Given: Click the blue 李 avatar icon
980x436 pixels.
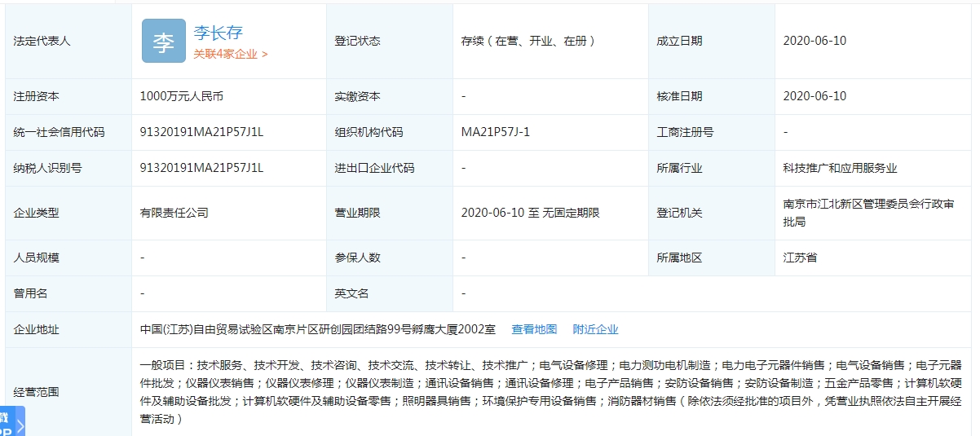Looking at the screenshot, I should pos(163,41).
